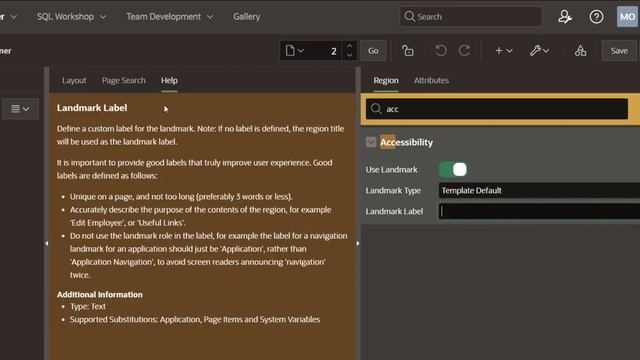Collapse the Accessibility section checkbox

(x=371, y=142)
